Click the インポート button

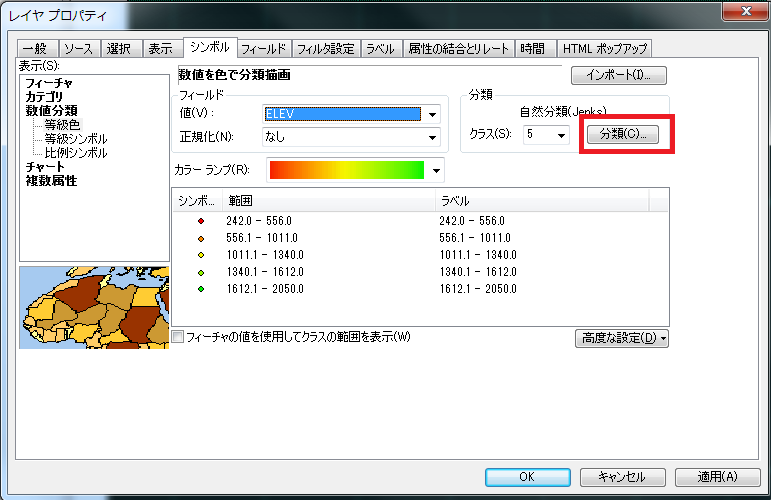click(619, 76)
